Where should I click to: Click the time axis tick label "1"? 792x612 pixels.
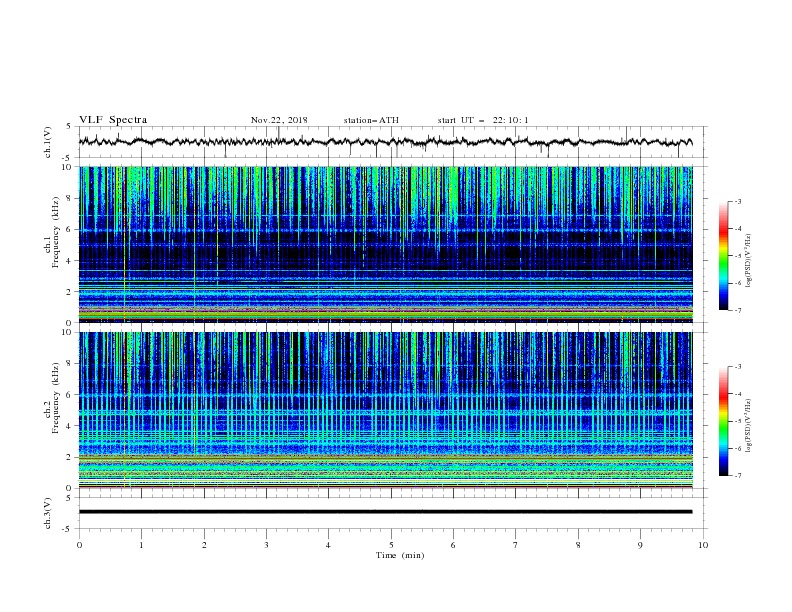click(x=141, y=545)
